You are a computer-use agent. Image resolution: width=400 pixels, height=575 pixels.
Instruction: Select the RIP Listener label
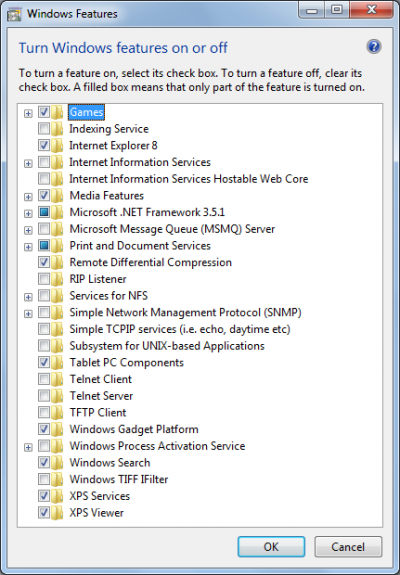98,279
